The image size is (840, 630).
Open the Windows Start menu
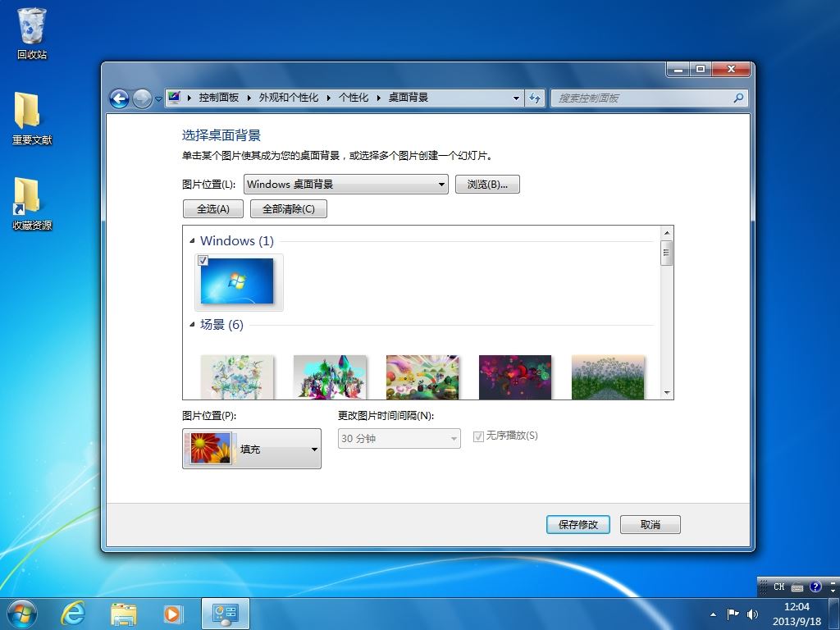[22, 614]
